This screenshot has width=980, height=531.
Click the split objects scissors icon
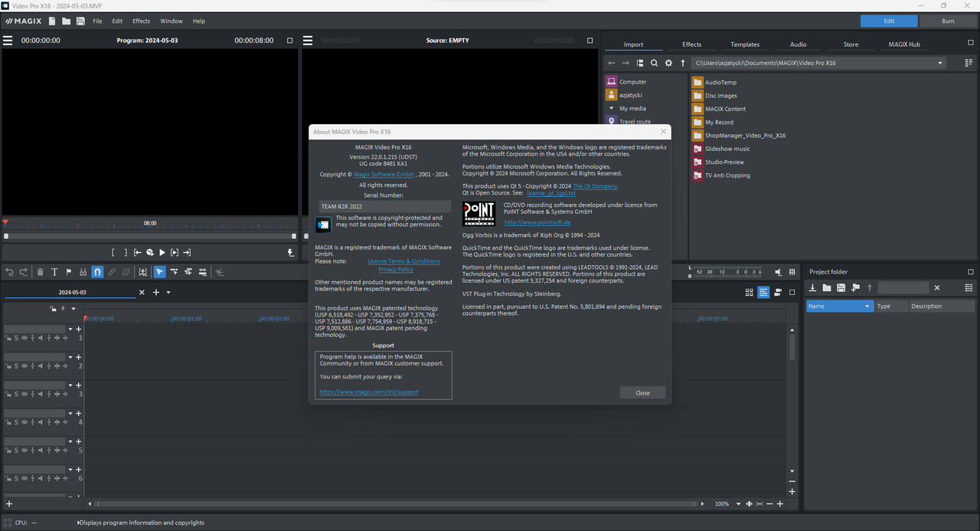83,272
